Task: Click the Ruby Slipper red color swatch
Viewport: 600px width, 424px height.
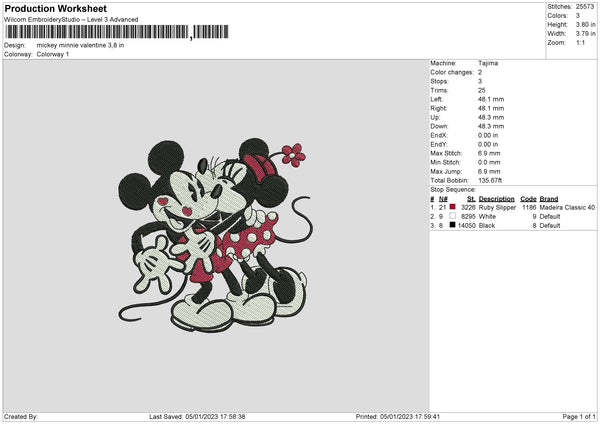Action: click(x=453, y=207)
